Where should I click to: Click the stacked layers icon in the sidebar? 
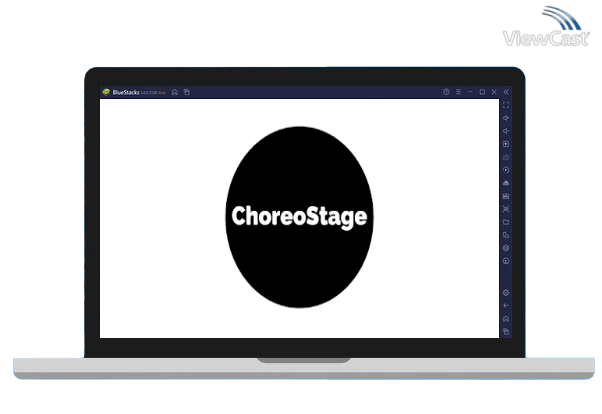point(506,248)
